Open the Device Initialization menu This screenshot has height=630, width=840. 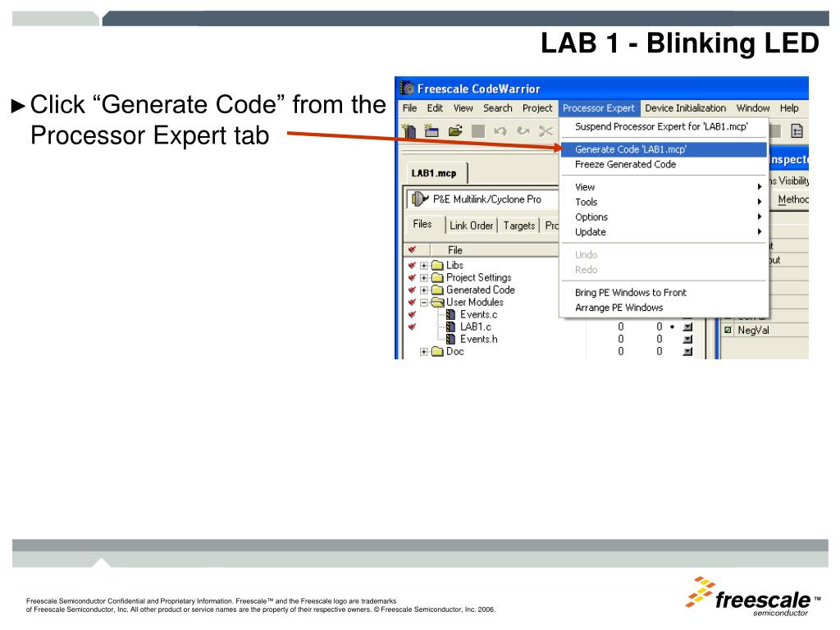(685, 108)
